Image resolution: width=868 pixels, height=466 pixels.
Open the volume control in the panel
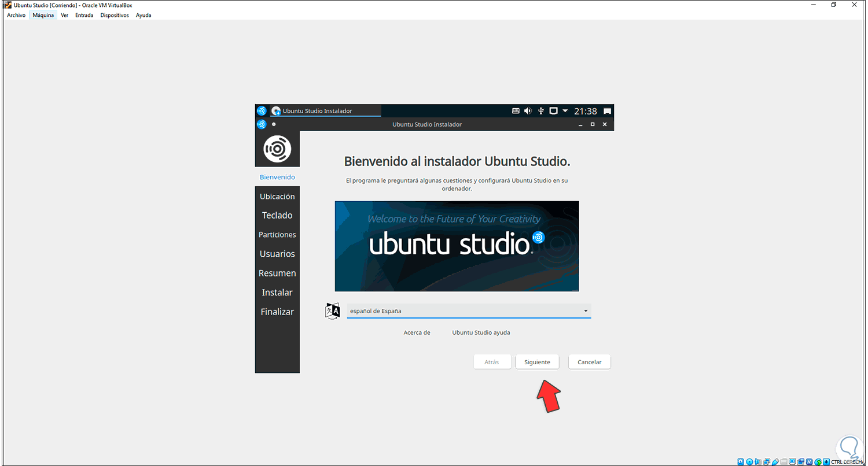coord(528,110)
